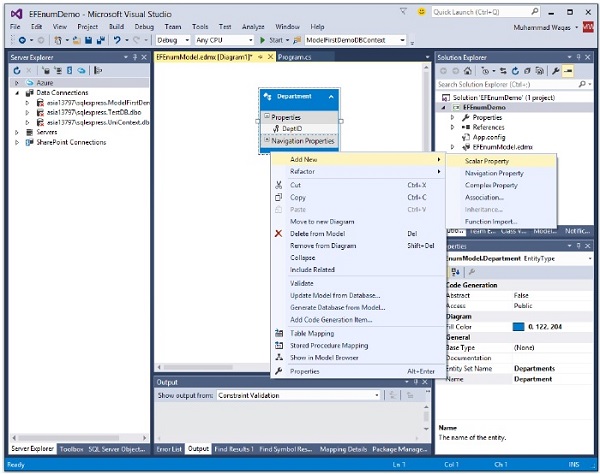Click Delete from Model in context menu
This screenshot has width=600, height=474.
tap(358, 234)
